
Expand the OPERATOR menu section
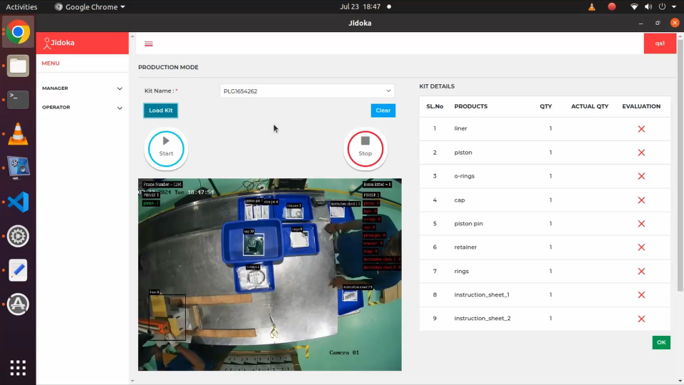82,107
